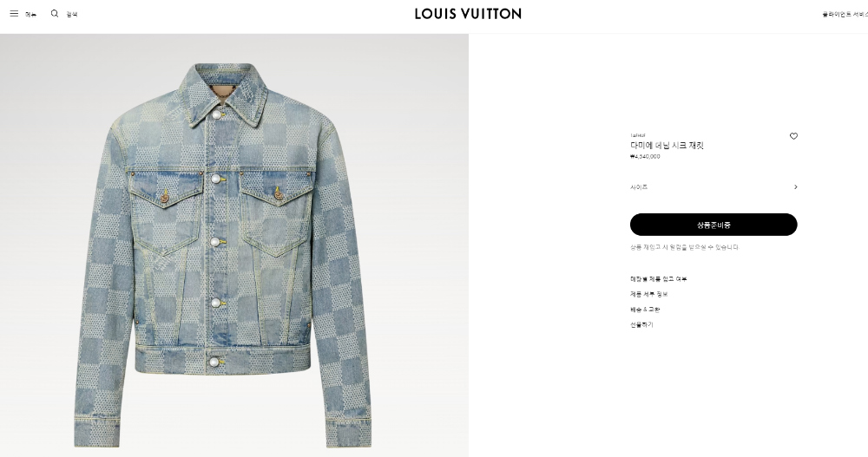Click the restock notification text below button
This screenshot has width=868, height=457.
point(684,247)
